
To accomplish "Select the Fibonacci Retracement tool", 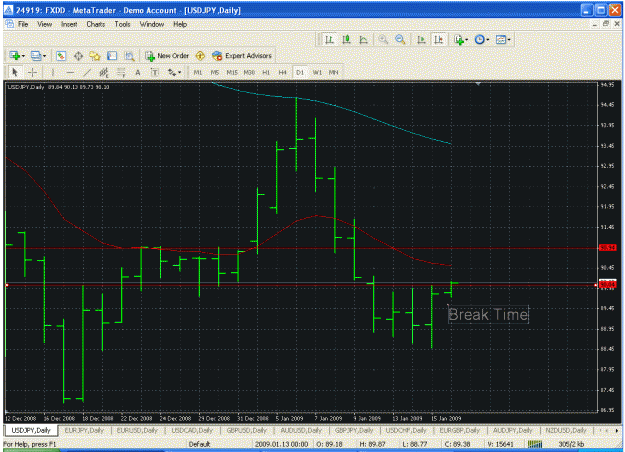I will (x=121, y=72).
